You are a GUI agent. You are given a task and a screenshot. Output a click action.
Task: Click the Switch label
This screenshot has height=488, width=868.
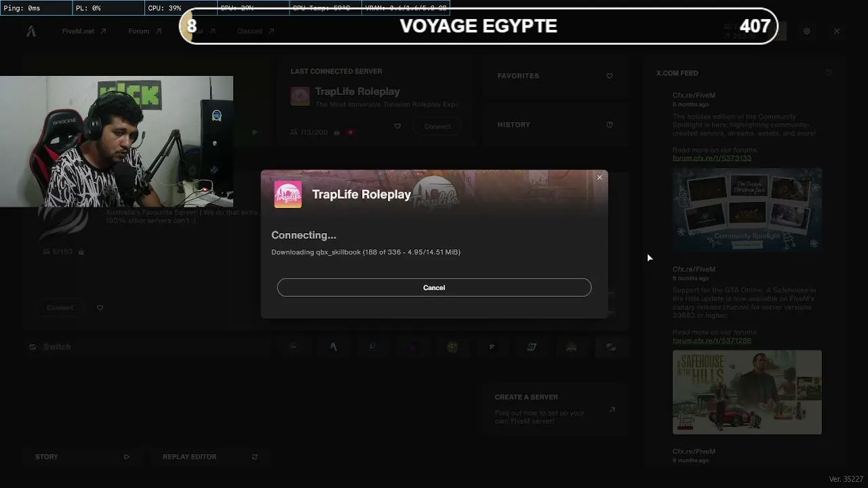[57, 347]
